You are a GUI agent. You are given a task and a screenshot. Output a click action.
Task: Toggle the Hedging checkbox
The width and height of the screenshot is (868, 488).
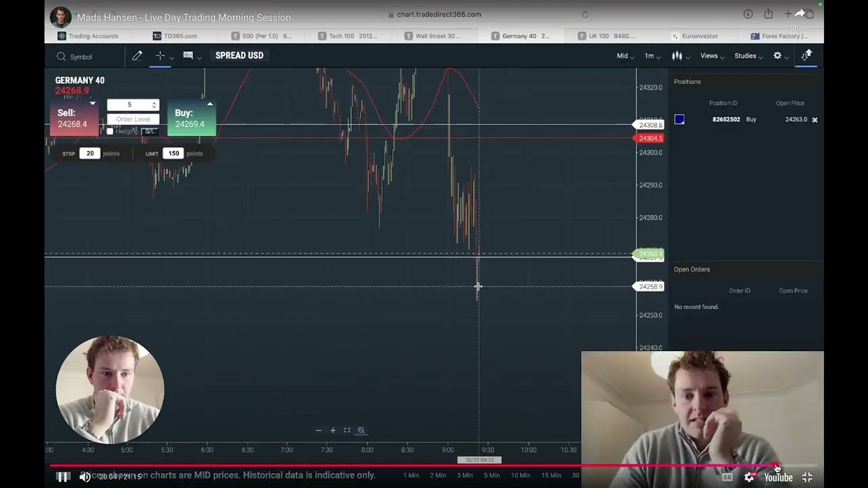tap(110, 131)
